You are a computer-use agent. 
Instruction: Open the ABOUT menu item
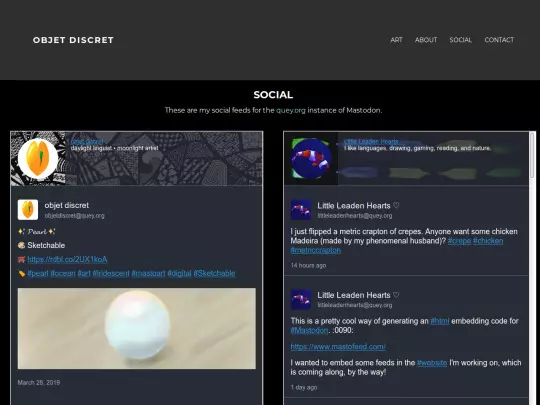tap(426, 40)
